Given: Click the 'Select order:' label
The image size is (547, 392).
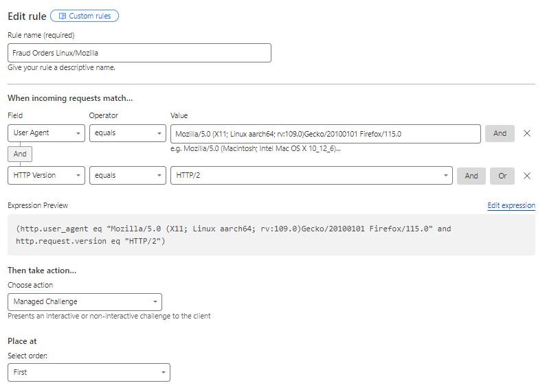Looking at the screenshot, I should pos(27,356).
